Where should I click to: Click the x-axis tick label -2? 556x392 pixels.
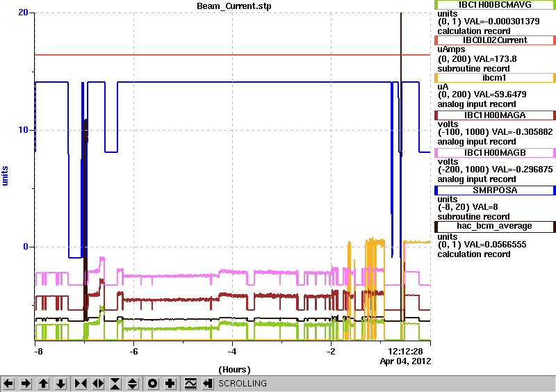coord(331,352)
